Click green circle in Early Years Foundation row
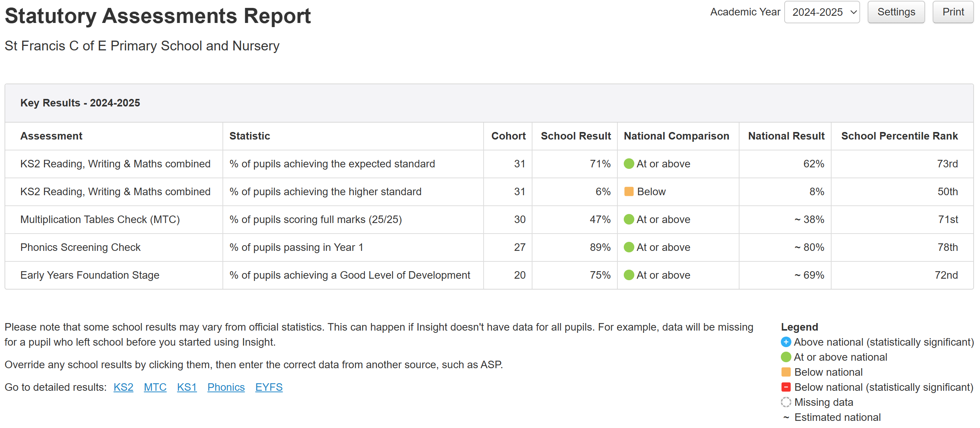Viewport: 980px width, 428px height. [629, 275]
